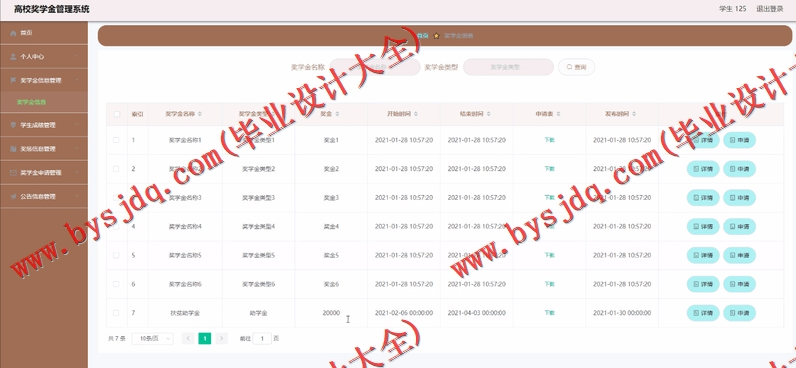Click 申请 for row 奖学金名称6
The height and width of the screenshot is (368, 796).
pos(739,284)
